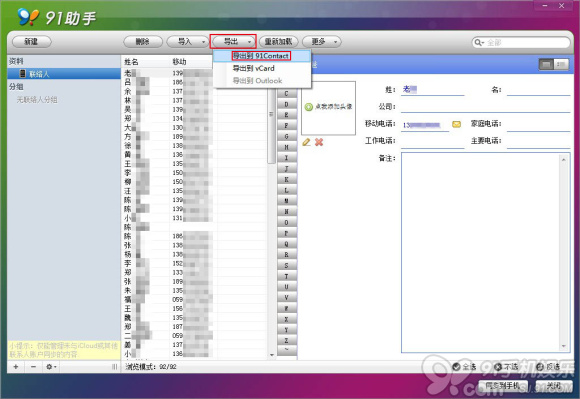Jump to letter V in alphabet index
The height and width of the screenshot is (399, 580).
pos(287,298)
